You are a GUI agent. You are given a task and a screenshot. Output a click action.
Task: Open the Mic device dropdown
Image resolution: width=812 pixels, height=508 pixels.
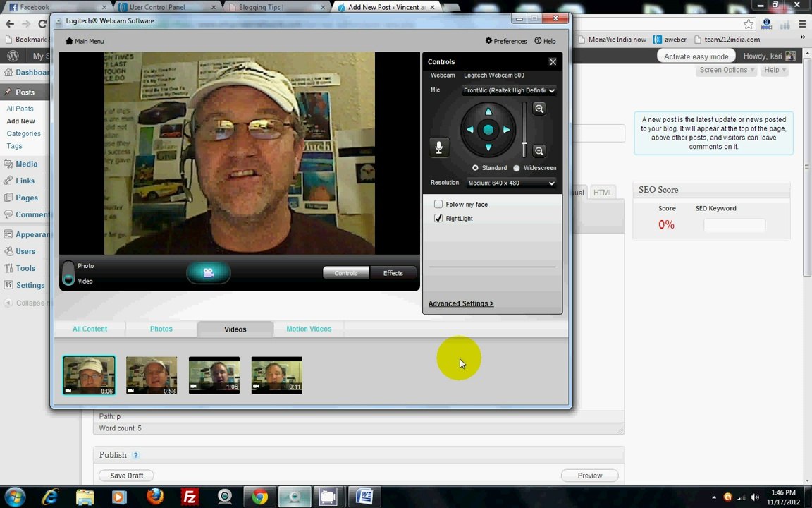coord(509,90)
